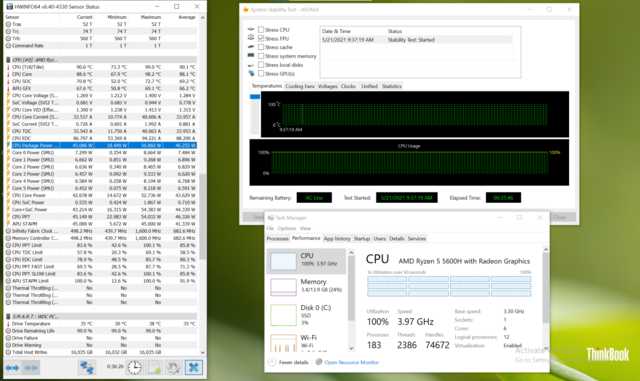
Task: Click the Tras clock icon in HWiNFO
Action: click(8, 24)
